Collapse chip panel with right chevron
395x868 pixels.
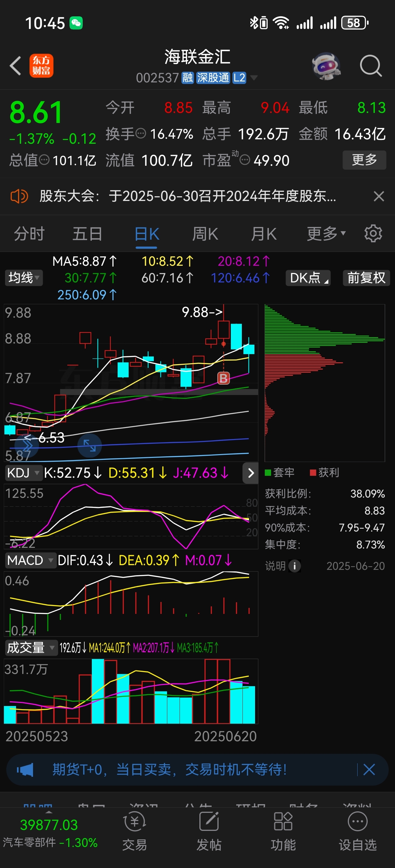[250, 473]
